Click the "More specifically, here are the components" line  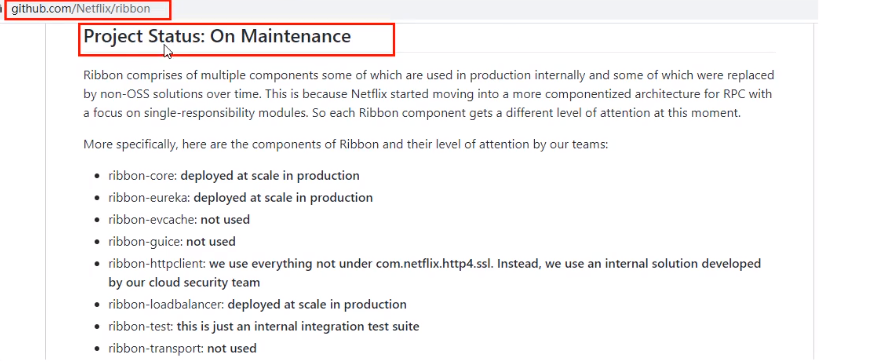(346, 144)
